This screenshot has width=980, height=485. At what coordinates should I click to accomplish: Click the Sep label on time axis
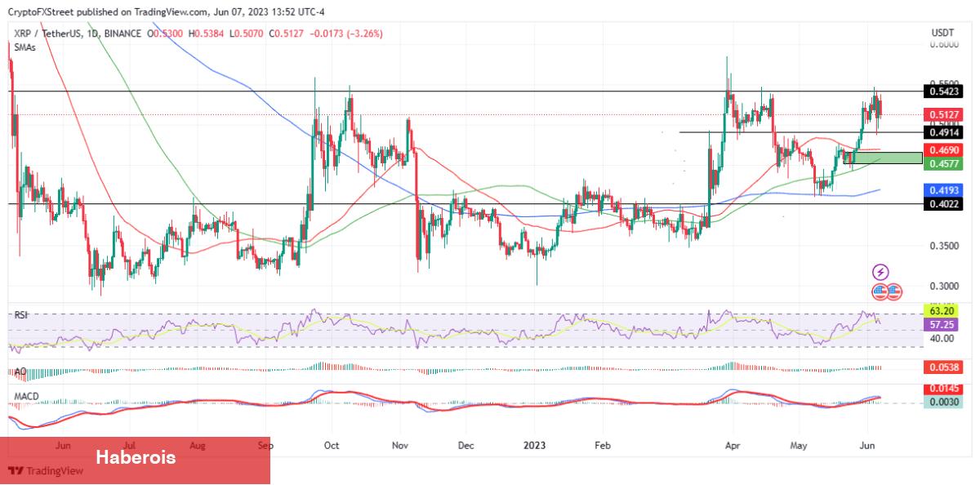click(x=264, y=446)
